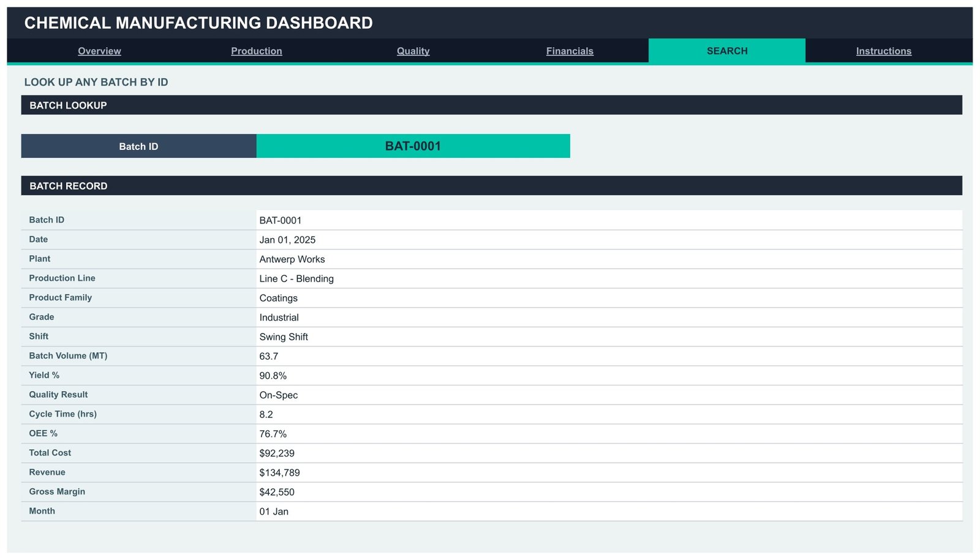
Task: Click 'LOOK UP ANY BATCH BY ID' heading
Action: pyautogui.click(x=96, y=82)
